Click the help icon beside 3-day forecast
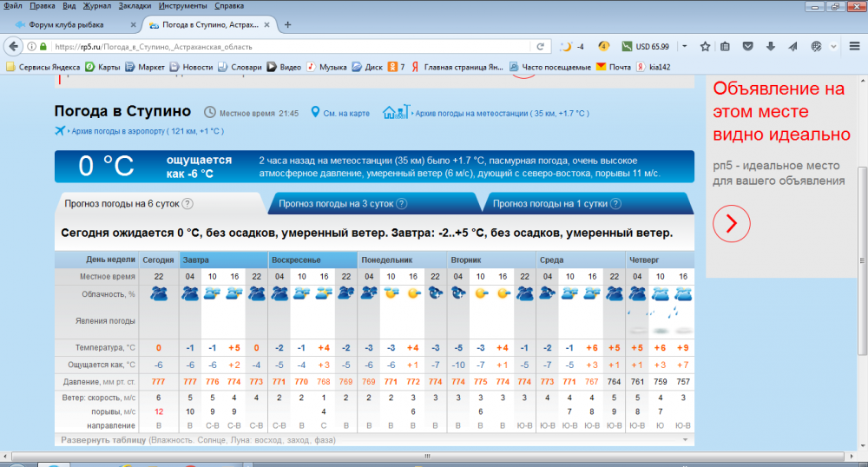 (402, 204)
